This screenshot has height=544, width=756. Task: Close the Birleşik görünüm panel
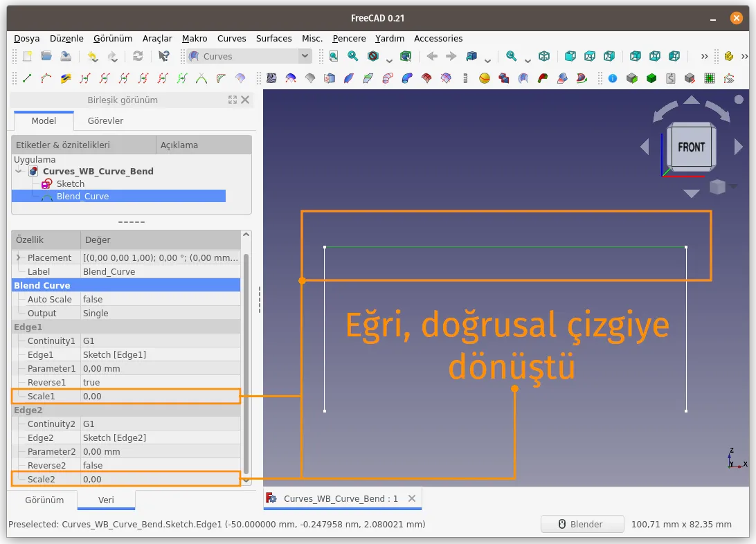pos(245,100)
